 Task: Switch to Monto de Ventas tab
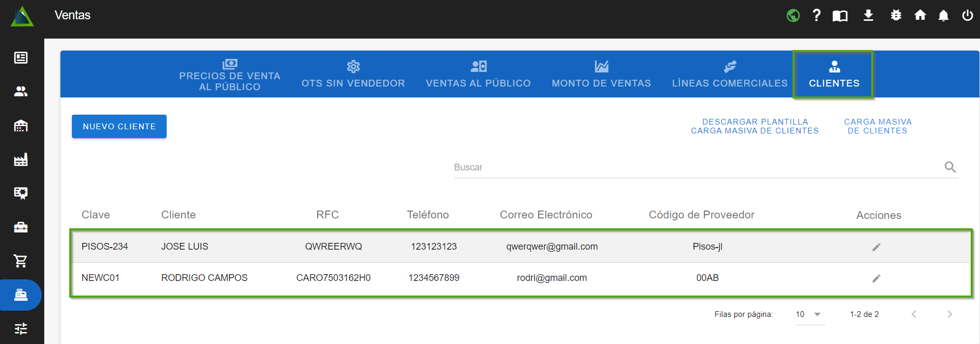601,74
